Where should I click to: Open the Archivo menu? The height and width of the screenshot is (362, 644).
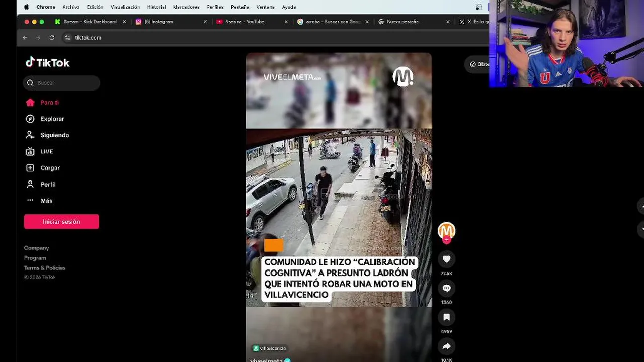coord(71,7)
